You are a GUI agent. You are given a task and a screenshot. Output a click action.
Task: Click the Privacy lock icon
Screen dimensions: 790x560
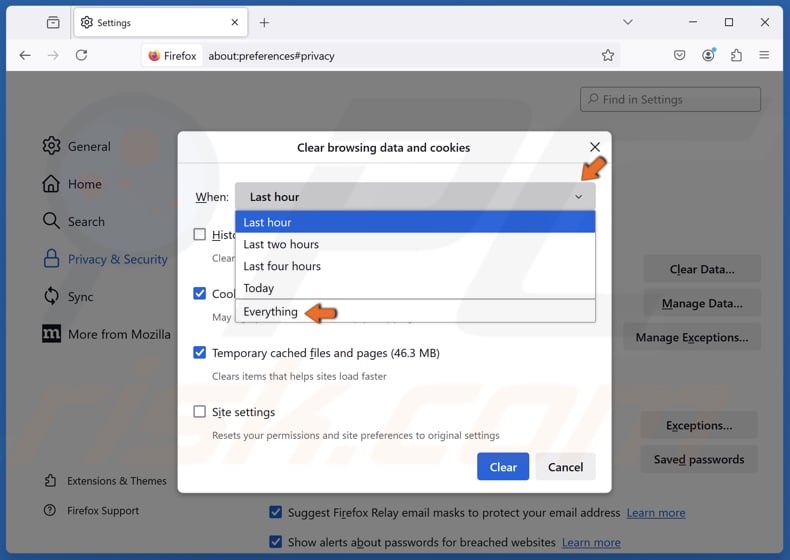(51, 259)
